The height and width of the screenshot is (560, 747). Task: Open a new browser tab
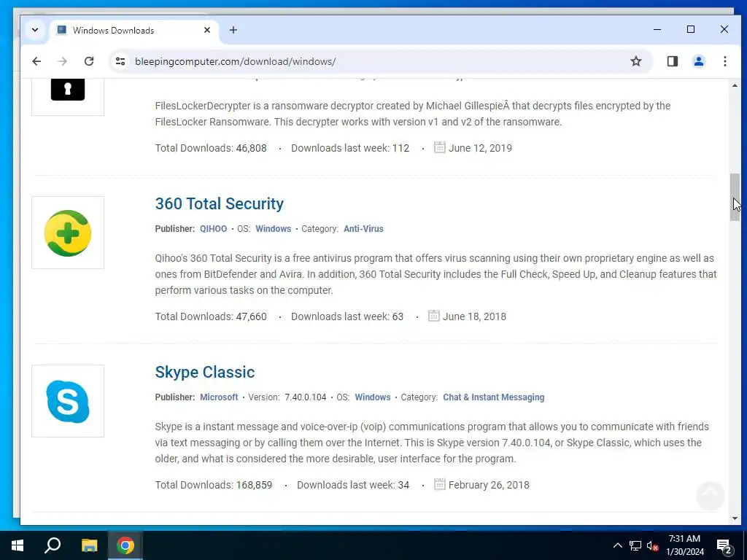pos(233,30)
